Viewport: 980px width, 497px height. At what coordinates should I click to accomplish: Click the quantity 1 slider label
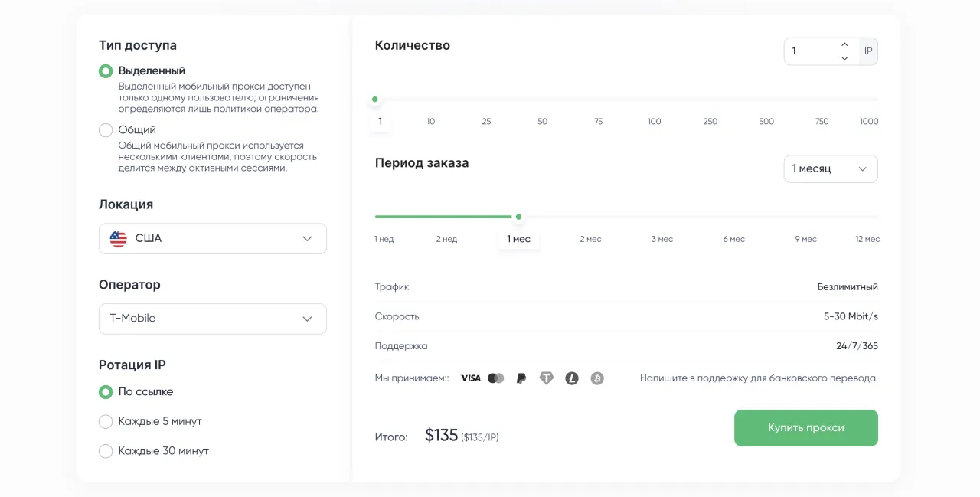[x=380, y=122]
